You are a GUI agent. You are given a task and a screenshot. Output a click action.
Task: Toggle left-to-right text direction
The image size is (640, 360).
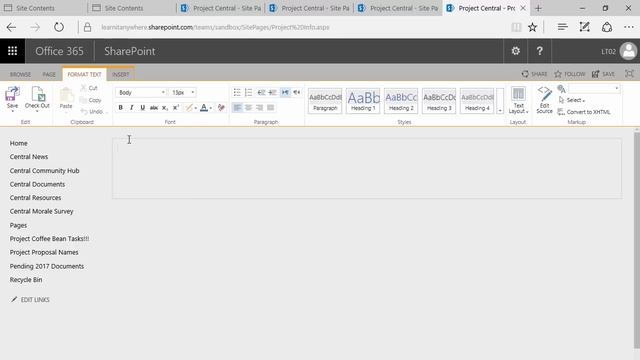285,93
